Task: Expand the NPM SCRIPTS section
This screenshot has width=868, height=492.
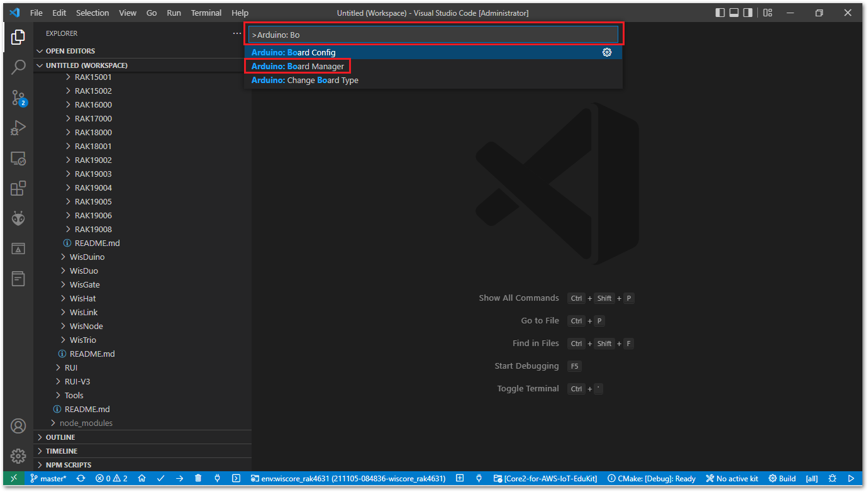Action: [143, 465]
